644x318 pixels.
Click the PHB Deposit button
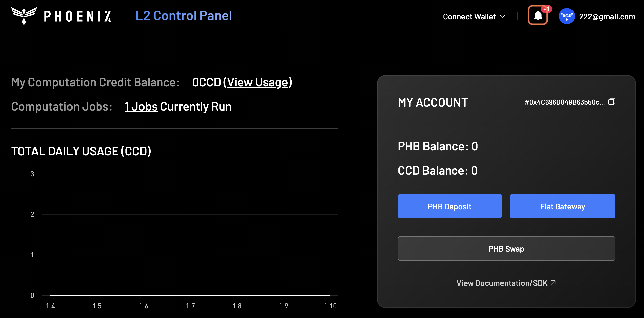point(449,206)
